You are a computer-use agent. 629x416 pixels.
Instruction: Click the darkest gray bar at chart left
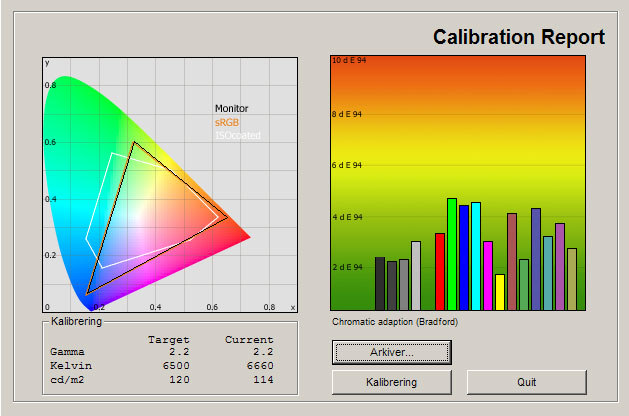[x=380, y=284]
